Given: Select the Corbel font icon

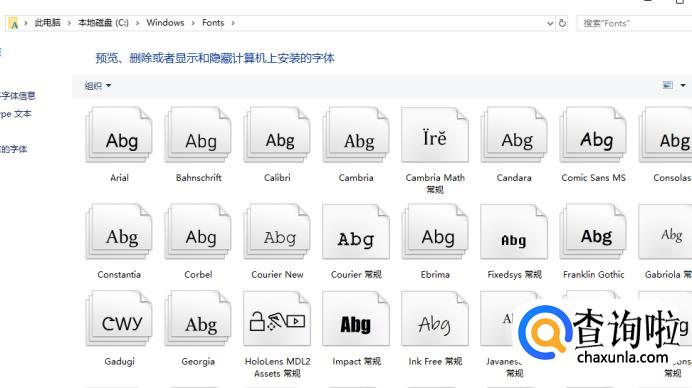Looking at the screenshot, I should 198,232.
